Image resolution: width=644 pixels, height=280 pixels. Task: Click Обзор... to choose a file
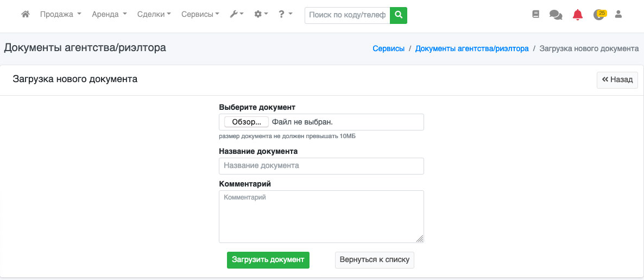tap(247, 122)
